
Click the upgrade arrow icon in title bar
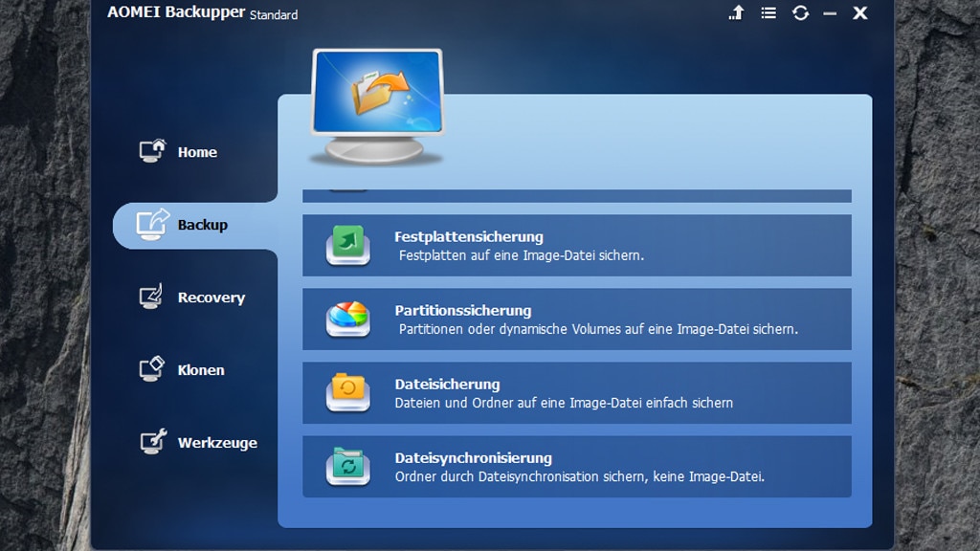(737, 12)
